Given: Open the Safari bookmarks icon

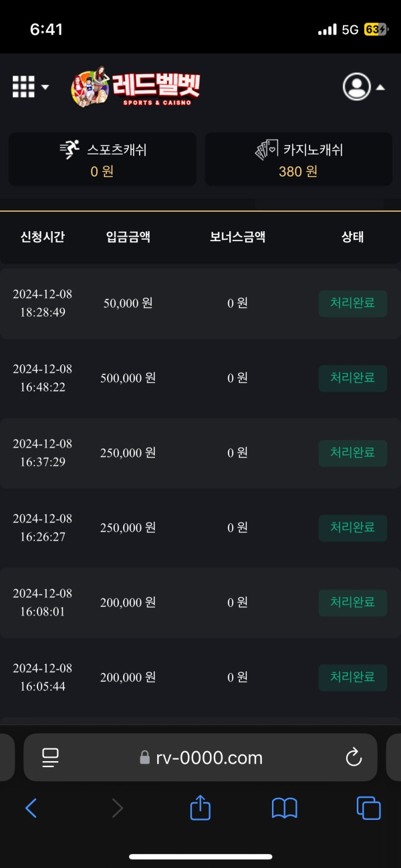Looking at the screenshot, I should coord(284,808).
